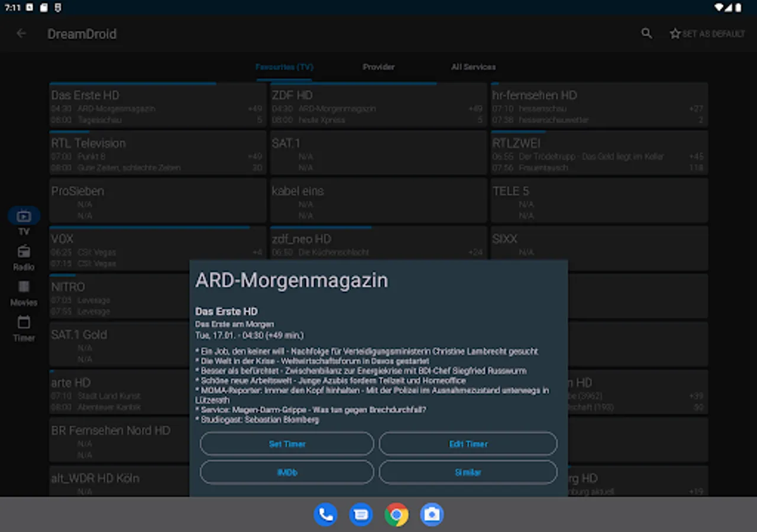Open the zdf_neo HD channel card
This screenshot has height=532, width=757.
[378, 242]
